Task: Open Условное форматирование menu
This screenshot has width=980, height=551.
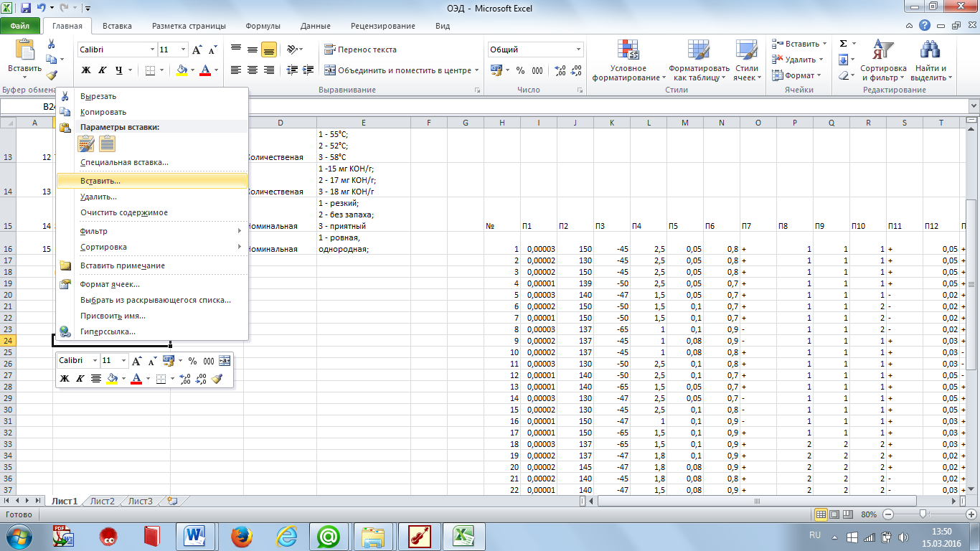Action: pos(629,60)
